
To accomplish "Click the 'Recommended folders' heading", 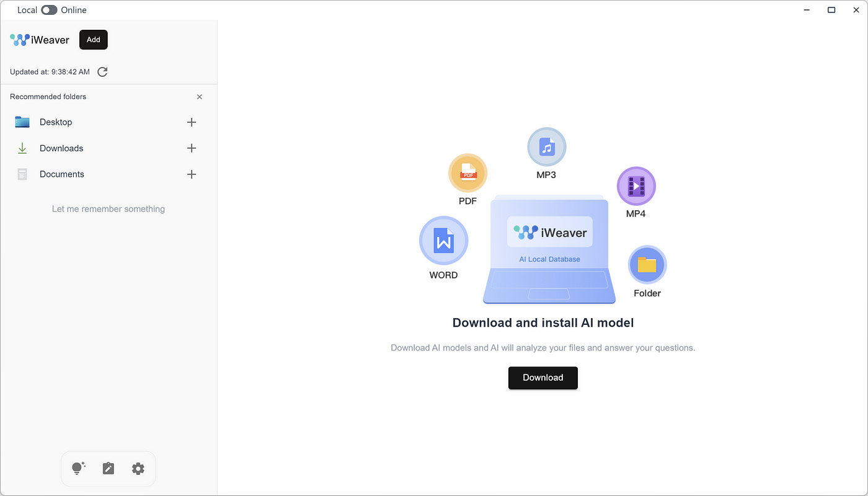I will [48, 97].
